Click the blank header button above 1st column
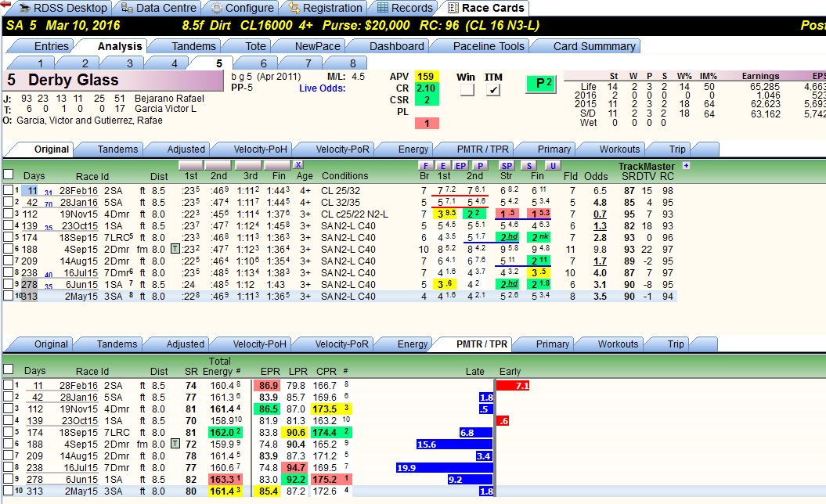The height and width of the screenshot is (504, 826). point(192,165)
